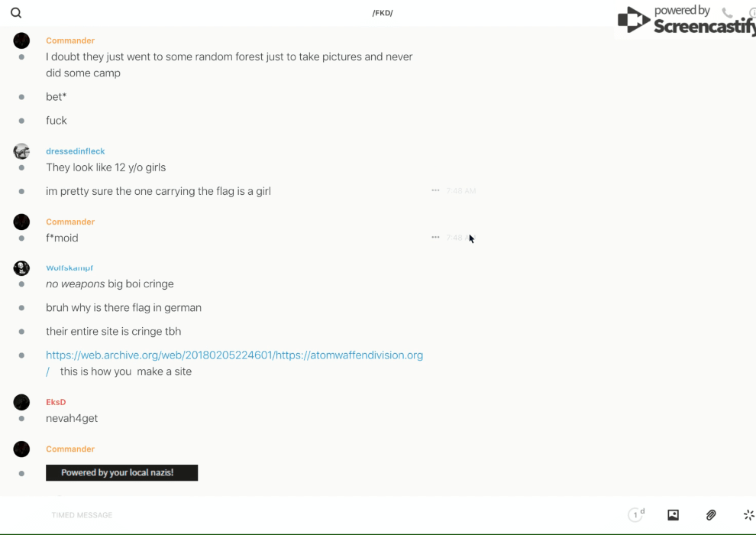Click the /FKD/ conversation title
This screenshot has width=756, height=535.
383,13
